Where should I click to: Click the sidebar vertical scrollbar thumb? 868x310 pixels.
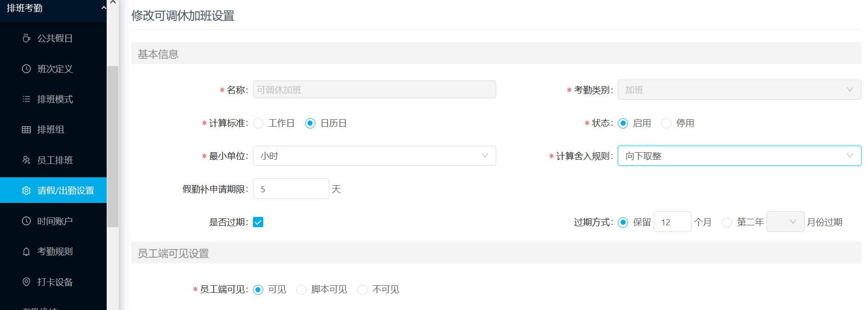click(113, 147)
